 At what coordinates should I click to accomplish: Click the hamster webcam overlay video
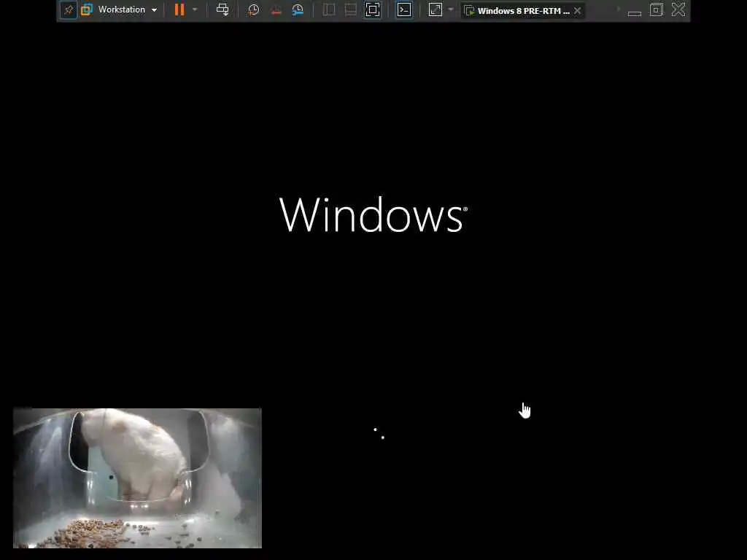[137, 478]
